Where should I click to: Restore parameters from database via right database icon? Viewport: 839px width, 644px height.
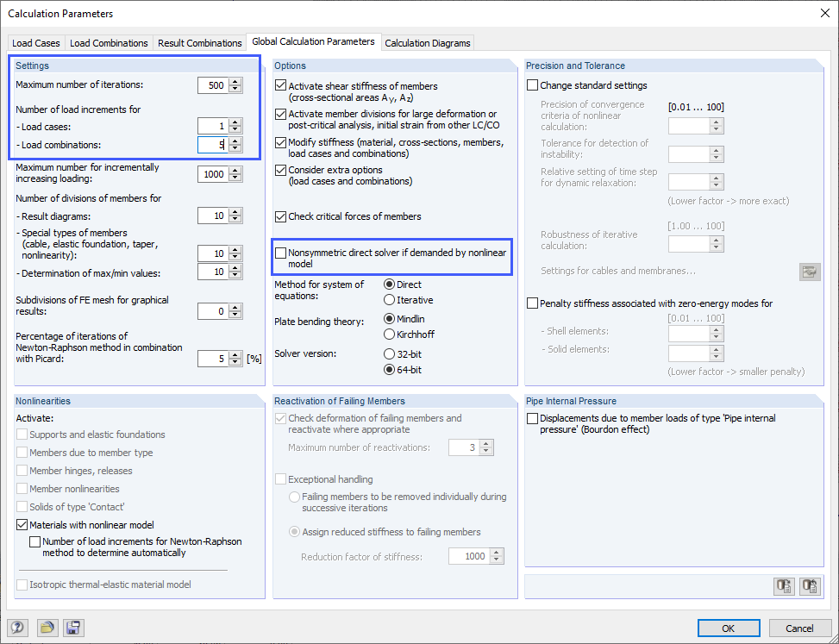810,586
